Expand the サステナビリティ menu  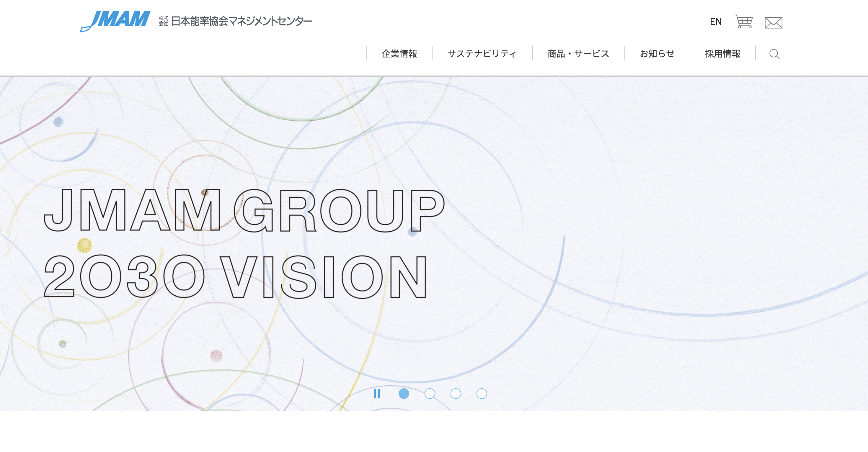482,54
